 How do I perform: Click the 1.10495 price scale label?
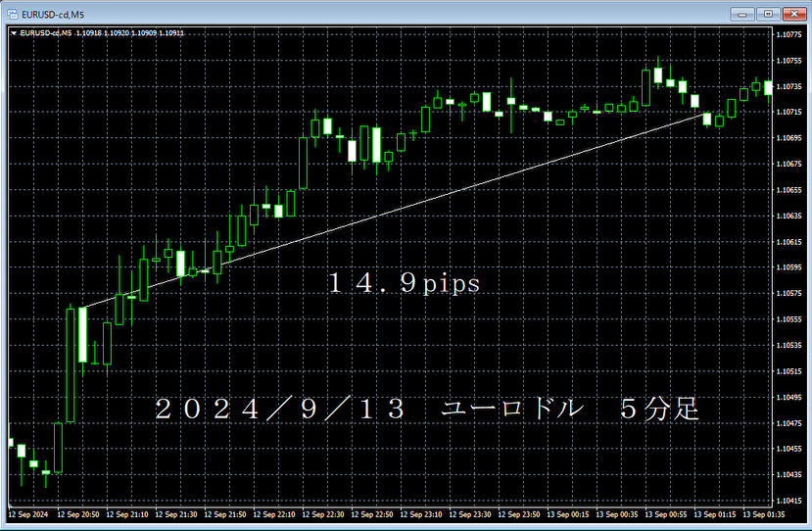[x=789, y=398]
